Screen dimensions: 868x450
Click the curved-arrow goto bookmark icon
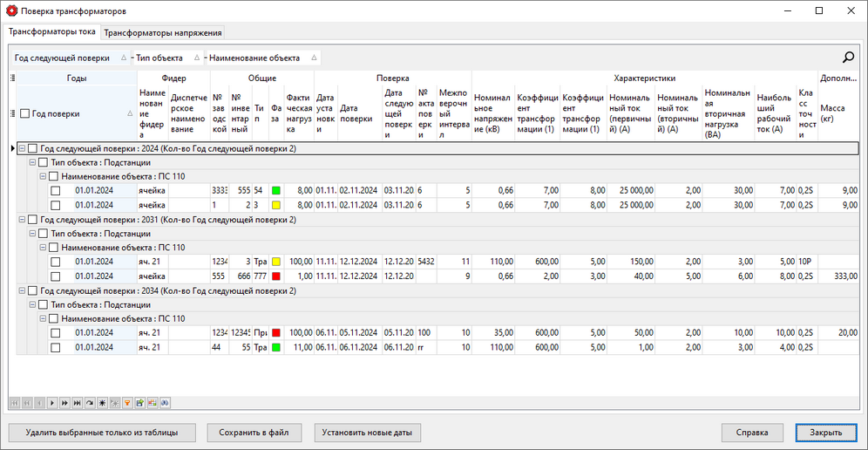click(90, 403)
